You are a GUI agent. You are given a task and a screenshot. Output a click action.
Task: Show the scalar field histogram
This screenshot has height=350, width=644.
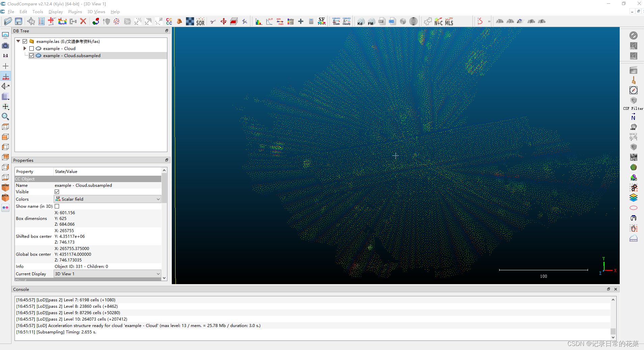click(259, 21)
